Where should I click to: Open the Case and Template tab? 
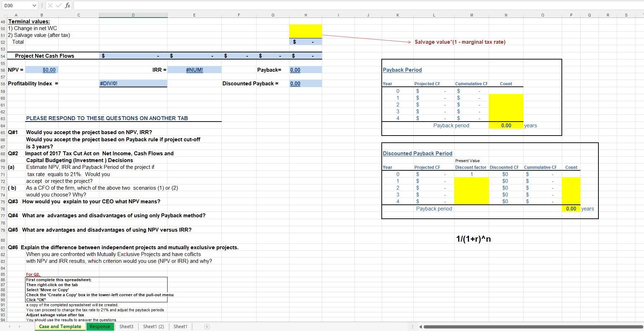tap(60, 326)
